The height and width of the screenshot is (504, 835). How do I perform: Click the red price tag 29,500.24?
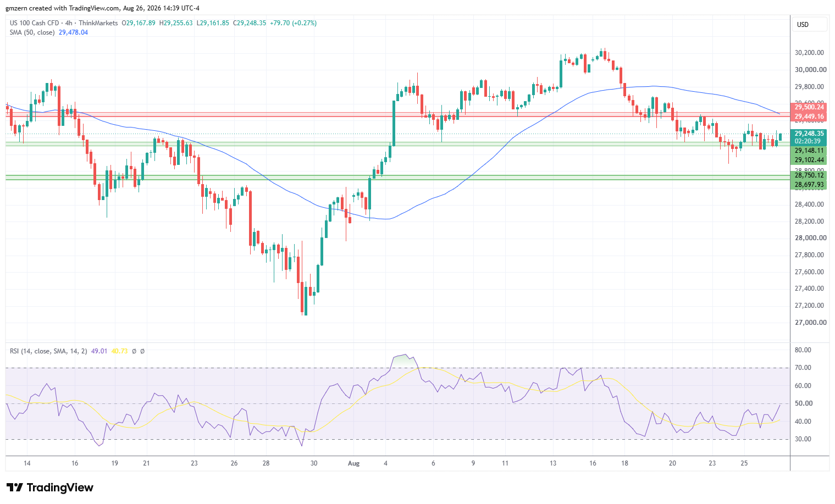(x=809, y=107)
